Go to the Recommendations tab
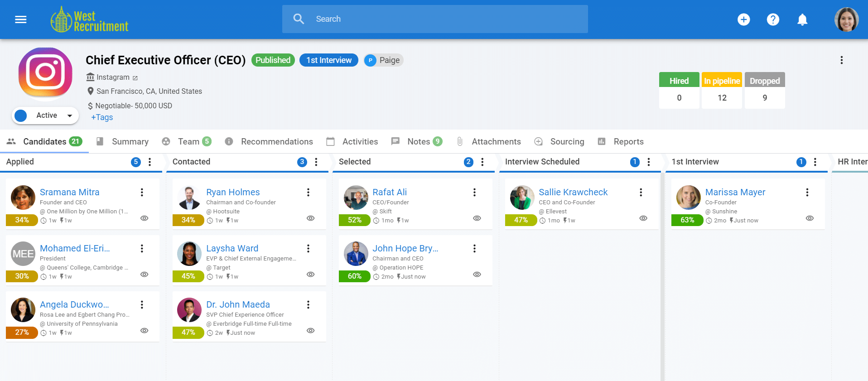The width and height of the screenshot is (868, 381). [269, 141]
